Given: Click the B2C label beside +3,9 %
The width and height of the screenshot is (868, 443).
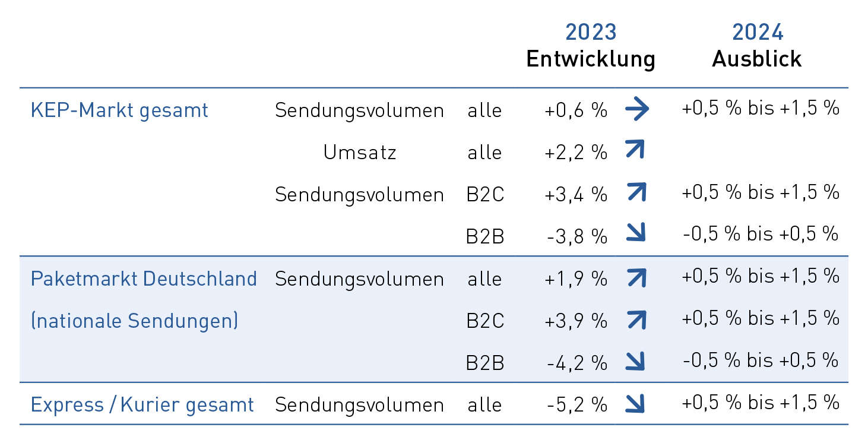Looking at the screenshot, I should tap(485, 321).
